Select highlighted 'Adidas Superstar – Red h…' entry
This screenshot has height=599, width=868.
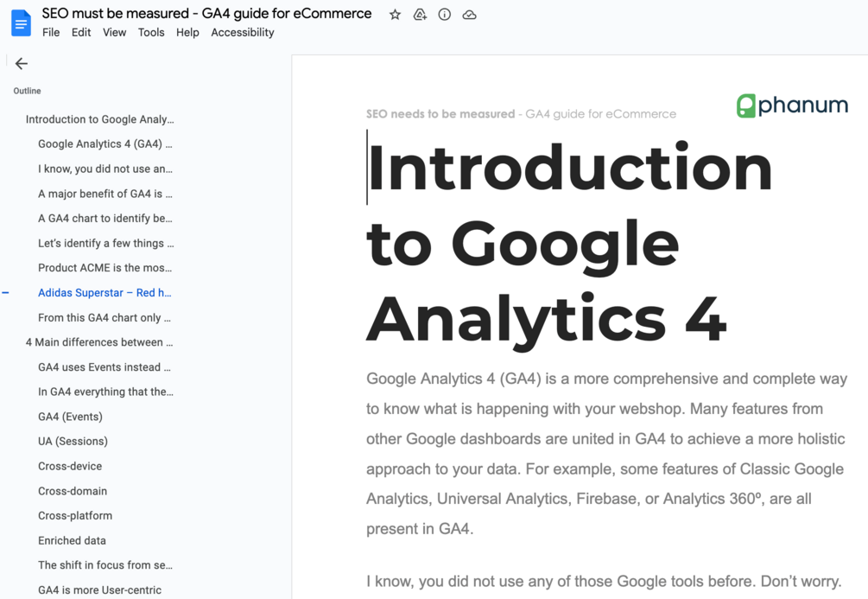tap(105, 293)
